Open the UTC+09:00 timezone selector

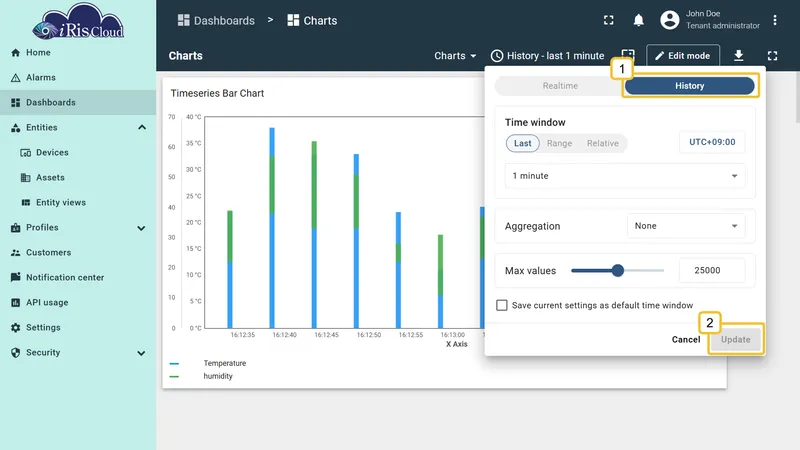coord(712,142)
